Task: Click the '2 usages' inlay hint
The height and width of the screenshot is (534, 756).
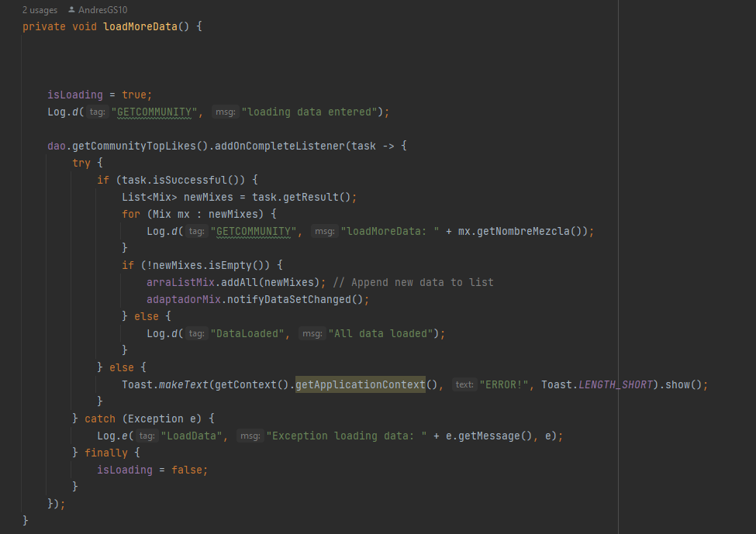Action: (x=40, y=9)
